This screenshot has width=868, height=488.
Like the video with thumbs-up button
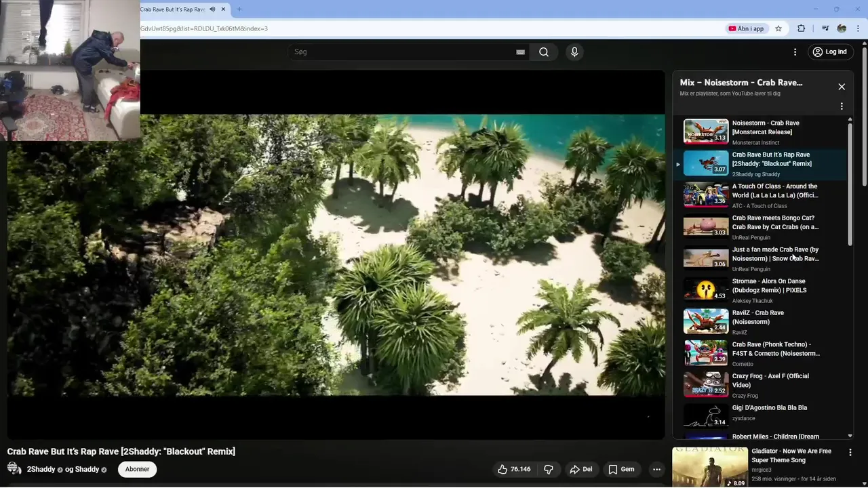click(x=514, y=469)
